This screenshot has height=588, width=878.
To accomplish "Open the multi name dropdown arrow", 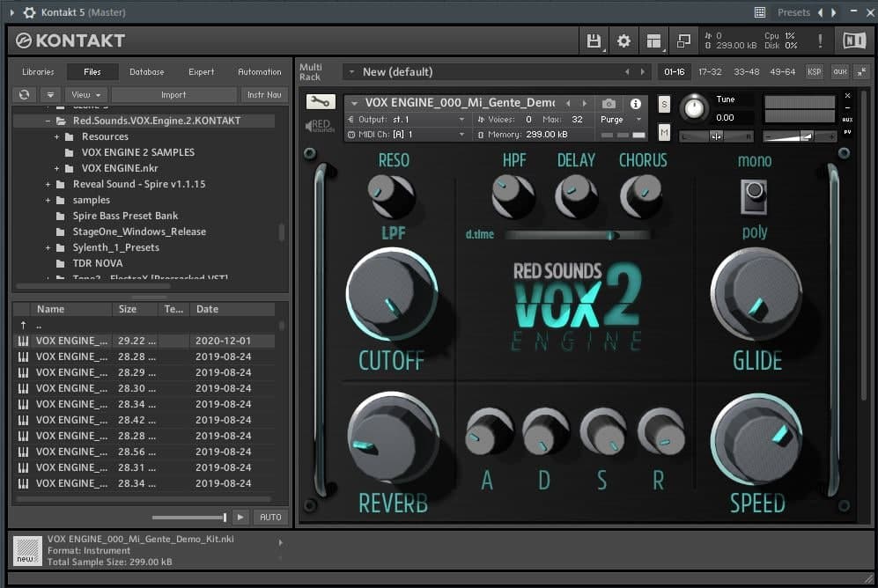I will 351,71.
